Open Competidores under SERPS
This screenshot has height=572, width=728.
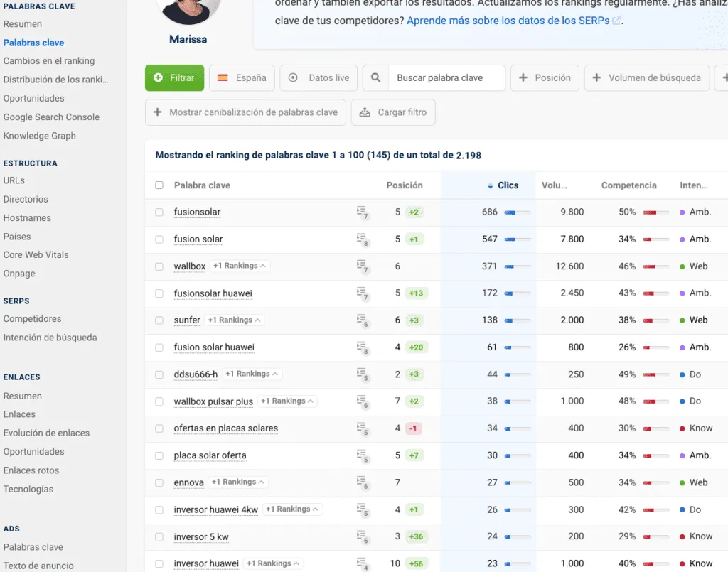tap(32, 319)
